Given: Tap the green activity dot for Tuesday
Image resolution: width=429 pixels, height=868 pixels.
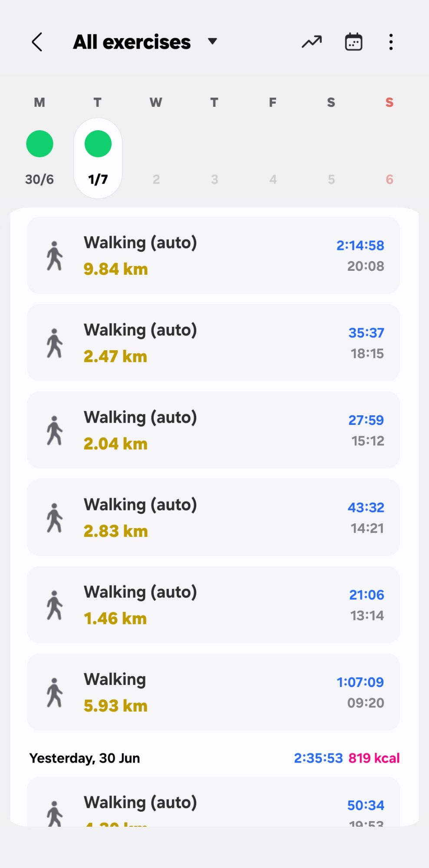Looking at the screenshot, I should click(x=98, y=144).
